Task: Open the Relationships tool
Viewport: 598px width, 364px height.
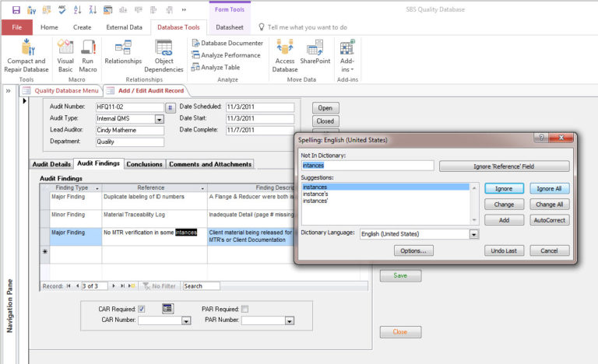Action: (x=123, y=48)
